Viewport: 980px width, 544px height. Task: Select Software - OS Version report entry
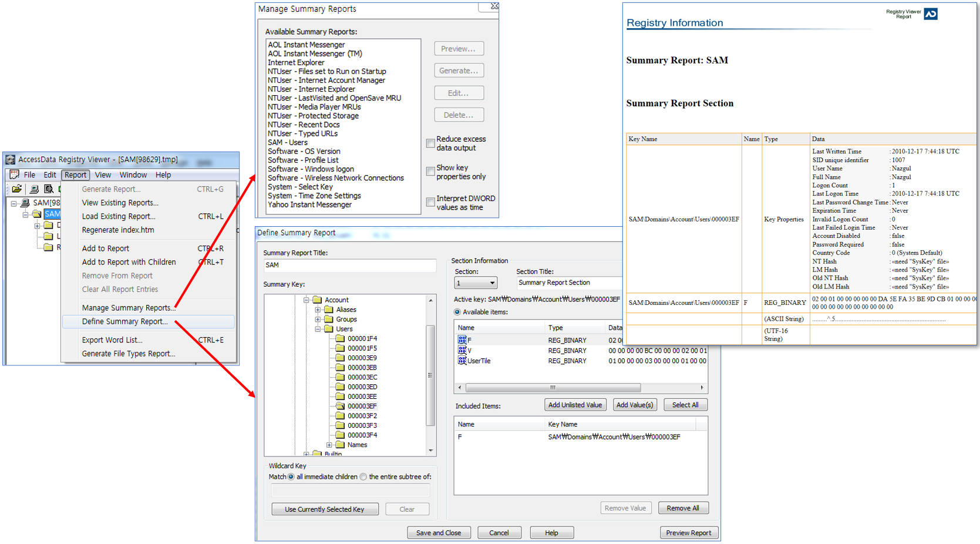tap(304, 152)
